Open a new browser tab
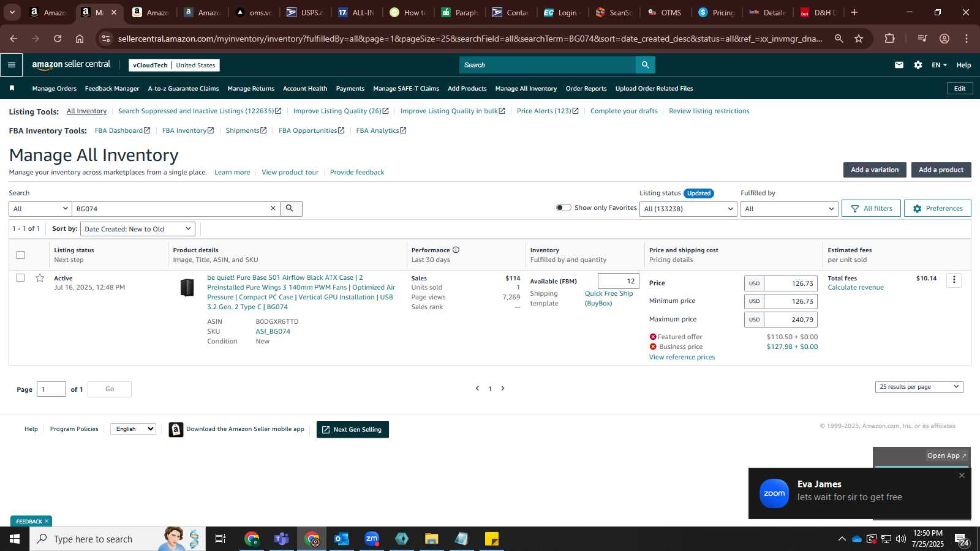The height and width of the screenshot is (551, 980). point(854,12)
